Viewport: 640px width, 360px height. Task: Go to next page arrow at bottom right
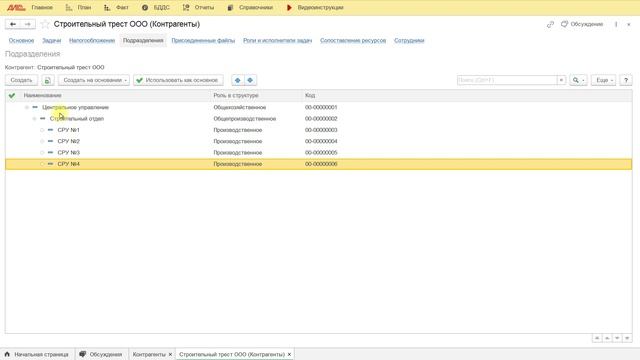pyautogui.click(x=617, y=338)
